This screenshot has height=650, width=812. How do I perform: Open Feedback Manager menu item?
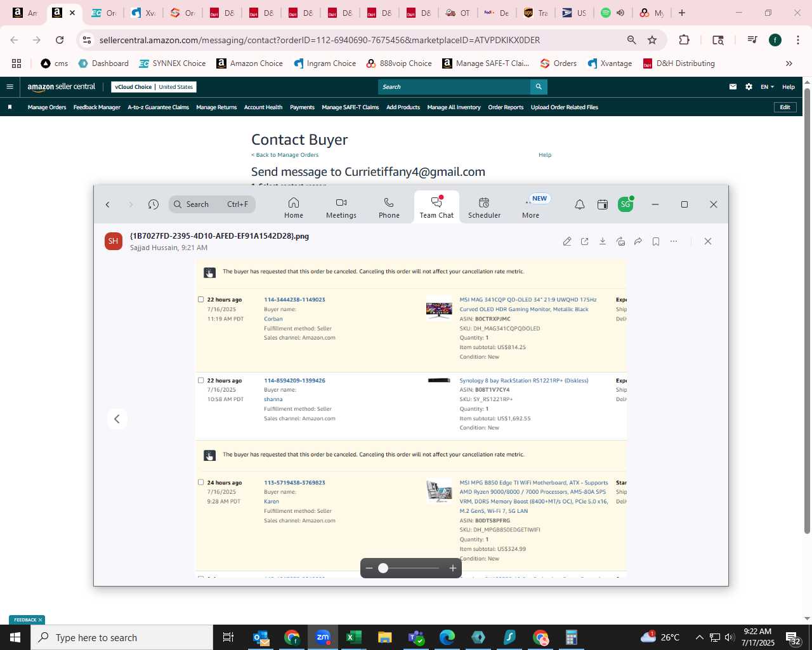coord(97,107)
